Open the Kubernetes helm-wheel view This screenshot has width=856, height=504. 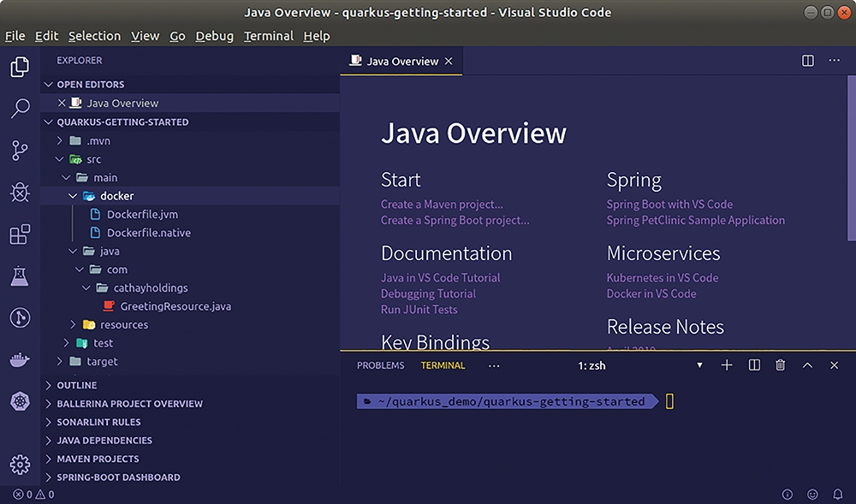tap(20, 402)
